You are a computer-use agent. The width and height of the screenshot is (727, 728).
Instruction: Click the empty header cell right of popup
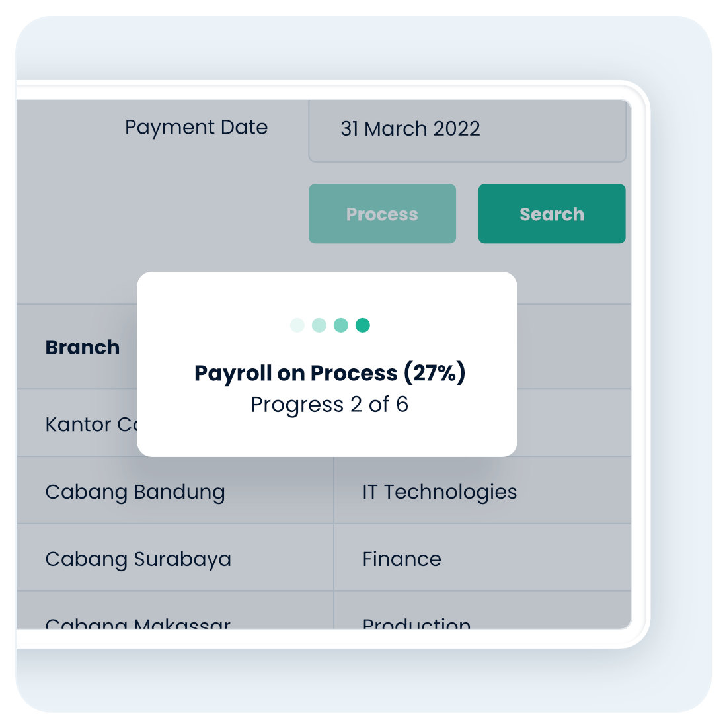pyautogui.click(x=573, y=347)
